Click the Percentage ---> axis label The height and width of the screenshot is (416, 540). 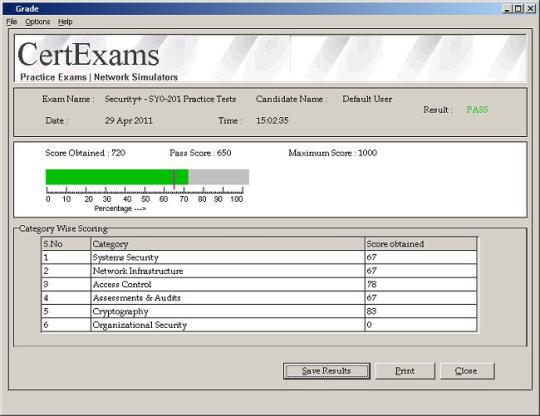point(120,208)
